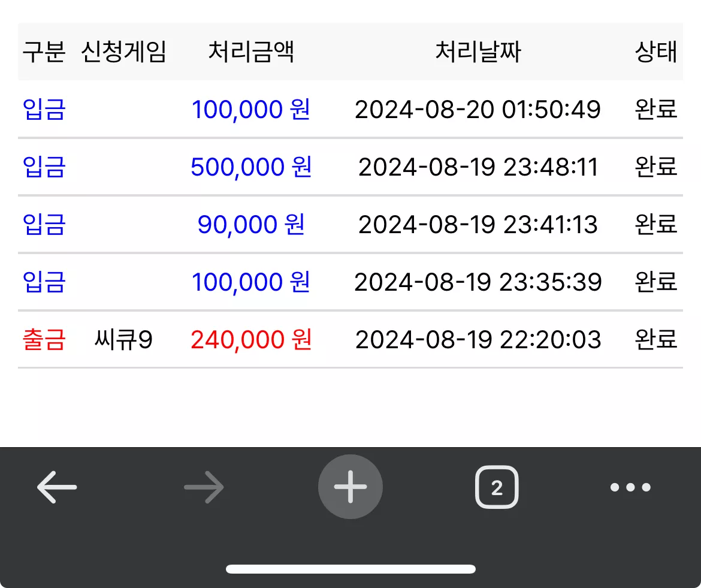This screenshot has width=701, height=588.
Task: Select the 신청게임 column header
Action: click(x=123, y=52)
